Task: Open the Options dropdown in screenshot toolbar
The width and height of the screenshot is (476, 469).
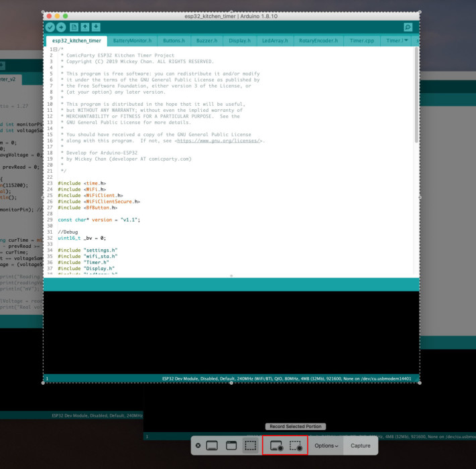Action: tap(326, 446)
